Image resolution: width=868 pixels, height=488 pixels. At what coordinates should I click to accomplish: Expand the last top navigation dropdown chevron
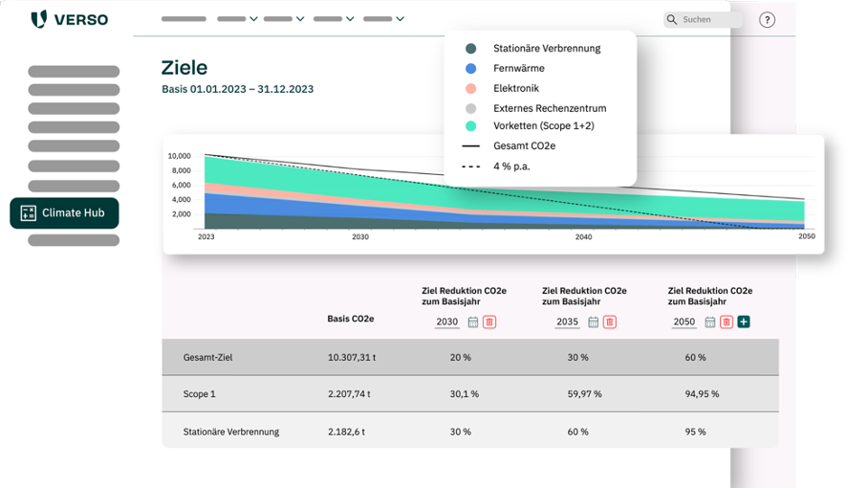pyautogui.click(x=400, y=19)
